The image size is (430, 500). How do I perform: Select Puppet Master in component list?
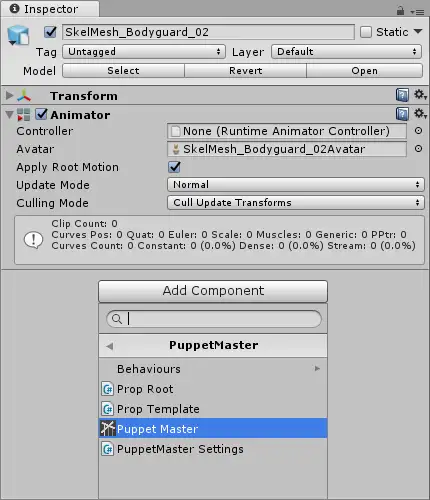click(x=213, y=429)
